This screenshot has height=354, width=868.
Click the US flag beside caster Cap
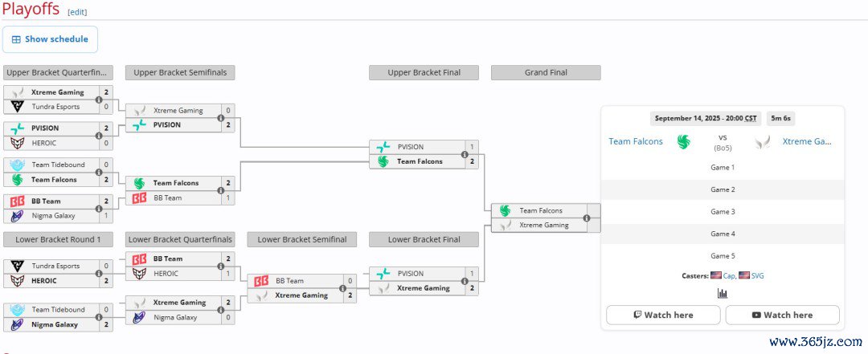point(716,275)
